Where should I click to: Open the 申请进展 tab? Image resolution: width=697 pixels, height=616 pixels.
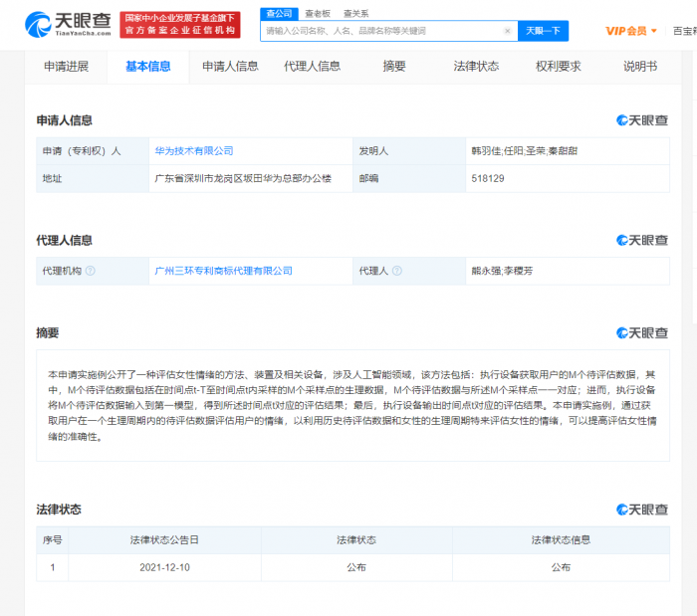(66, 67)
